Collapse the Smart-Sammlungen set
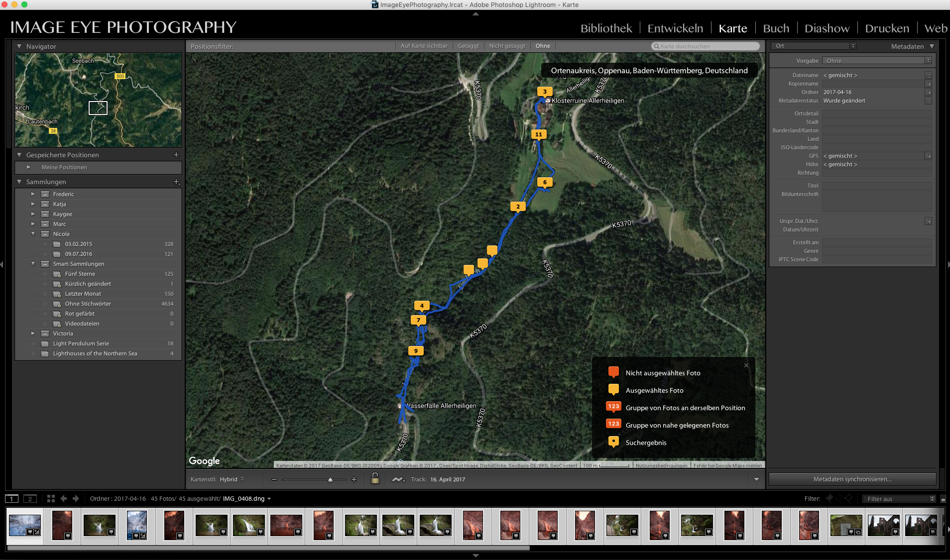This screenshot has height=560, width=950. 33,264
